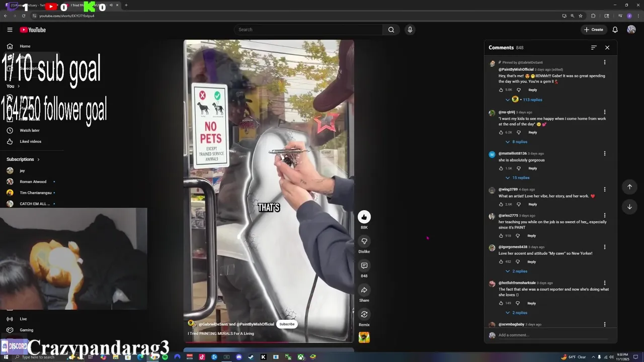Screen dimensions: 644x362
Task: Go to the YouTube logo homepage
Action: (x=33, y=30)
